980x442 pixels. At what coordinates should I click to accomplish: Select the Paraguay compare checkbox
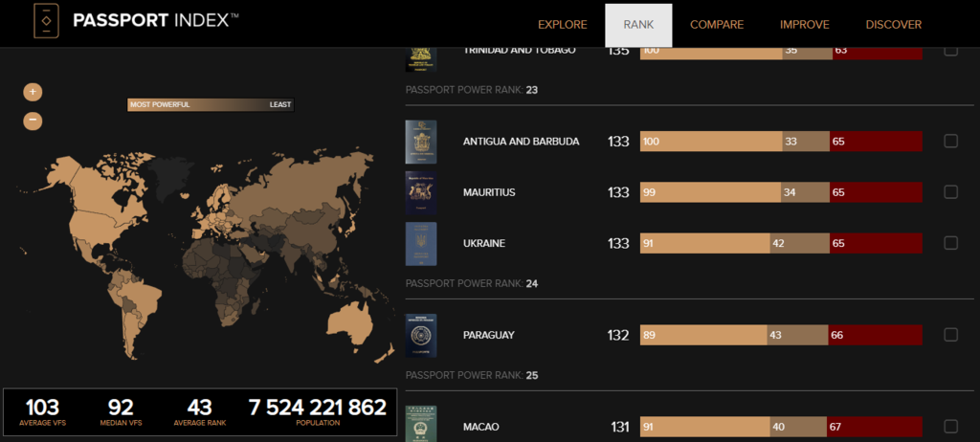pos(950,335)
